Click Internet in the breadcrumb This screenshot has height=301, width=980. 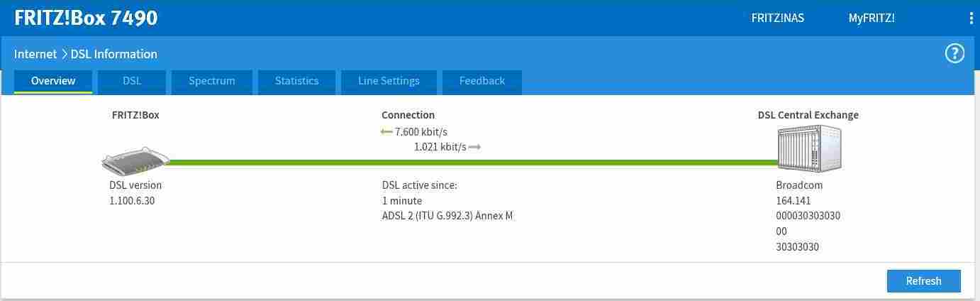coord(35,54)
